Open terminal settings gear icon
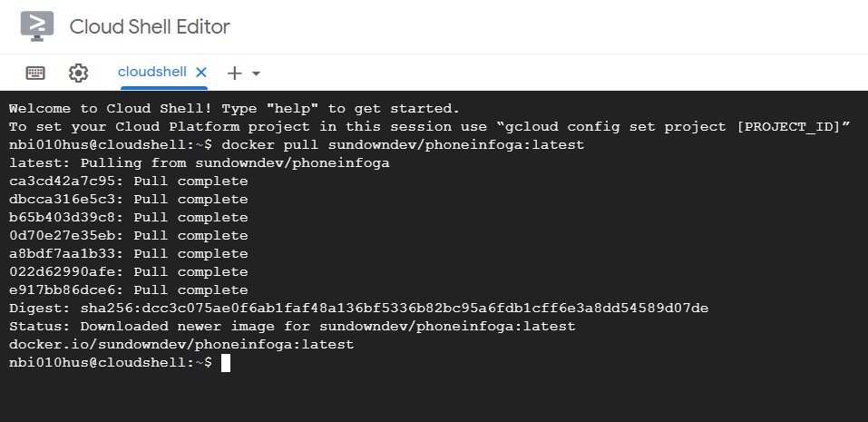The width and height of the screenshot is (868, 422). pyautogui.click(x=79, y=73)
